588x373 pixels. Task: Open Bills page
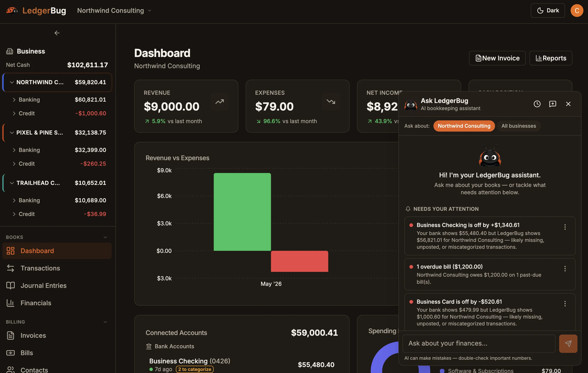click(57, 353)
